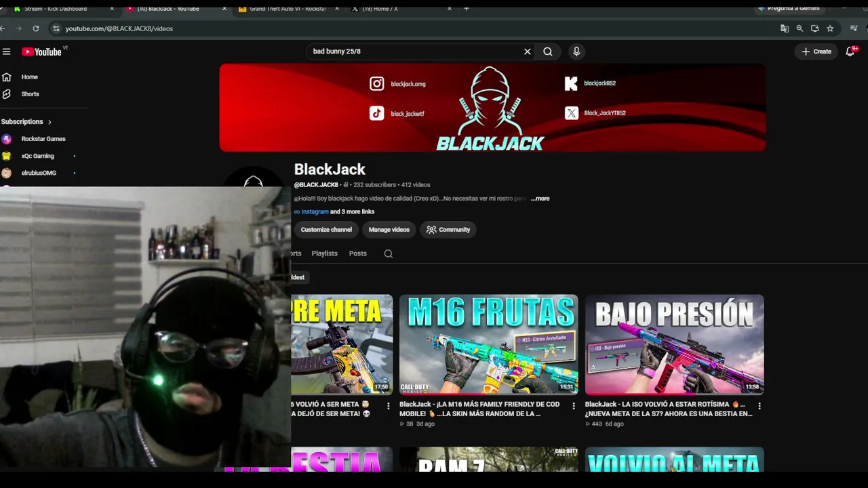Clear the search text with the X icon
Screen dimensions: 868x488
click(527, 52)
